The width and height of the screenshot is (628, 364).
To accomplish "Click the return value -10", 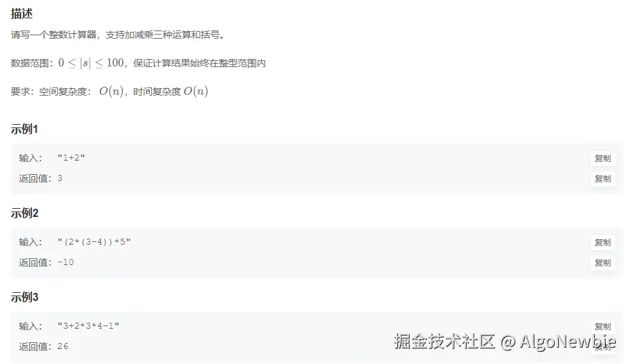I will (x=65, y=262).
